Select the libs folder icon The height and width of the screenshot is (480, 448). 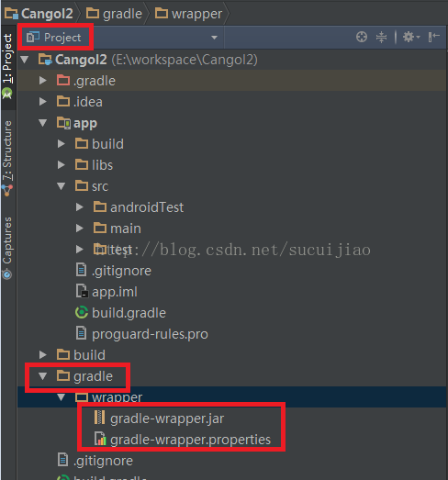click(82, 164)
